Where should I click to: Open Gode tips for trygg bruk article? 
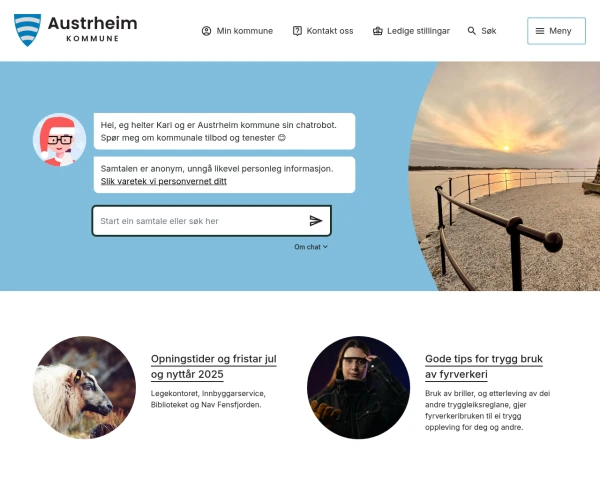[x=484, y=366]
